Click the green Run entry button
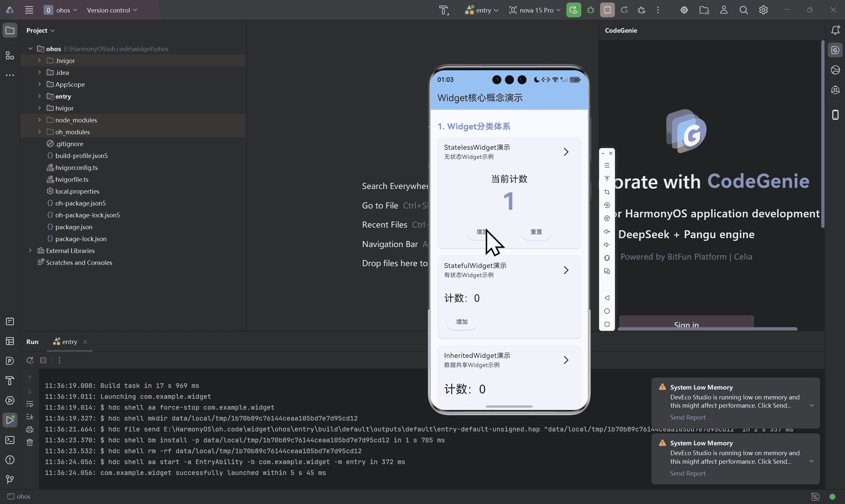The width and height of the screenshot is (845, 504). pos(573,10)
